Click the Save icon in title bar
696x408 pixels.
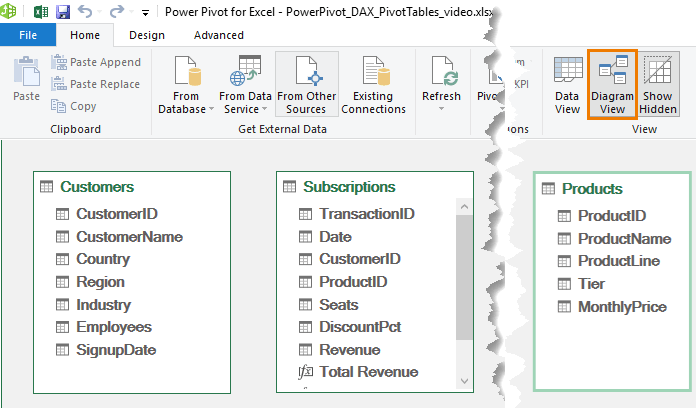(x=63, y=12)
